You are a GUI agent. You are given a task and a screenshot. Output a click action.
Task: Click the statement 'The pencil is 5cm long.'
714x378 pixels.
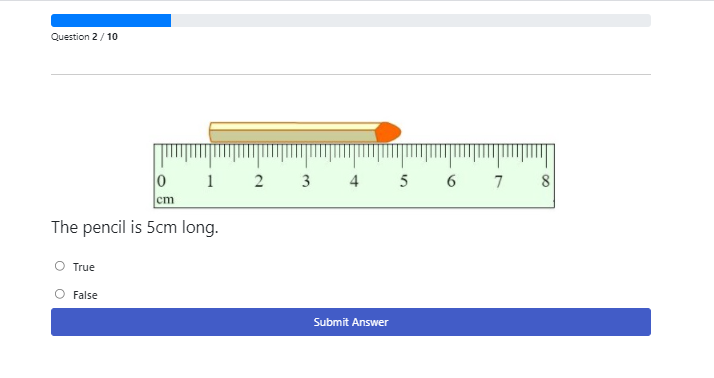click(x=135, y=227)
